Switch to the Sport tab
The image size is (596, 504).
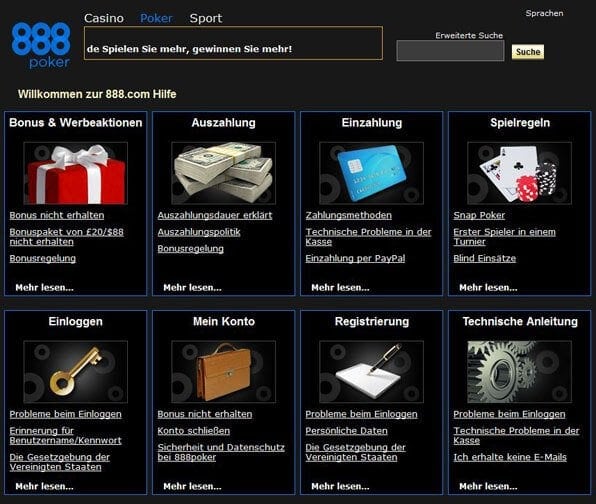tap(206, 18)
